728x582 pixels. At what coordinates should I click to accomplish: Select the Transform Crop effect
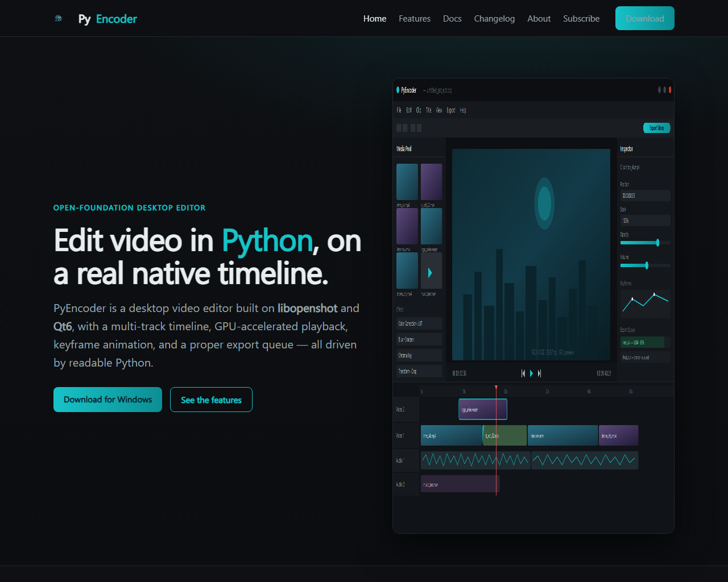(419, 371)
